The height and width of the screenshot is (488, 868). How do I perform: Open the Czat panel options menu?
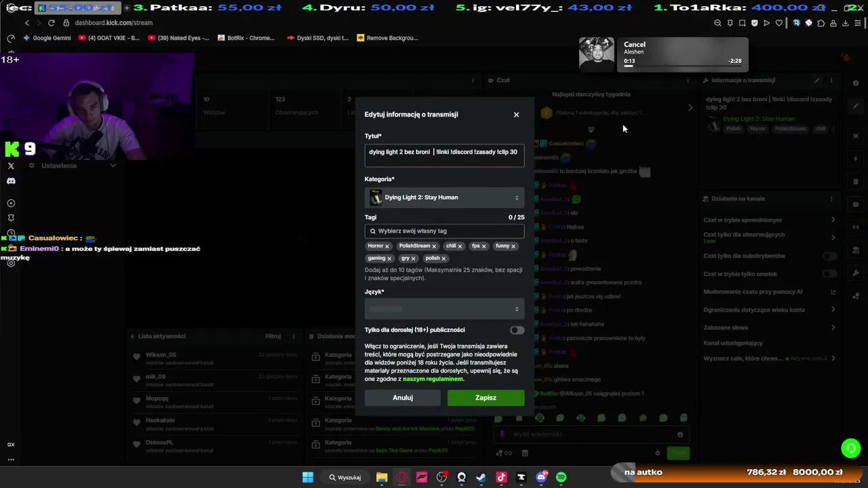(x=688, y=80)
